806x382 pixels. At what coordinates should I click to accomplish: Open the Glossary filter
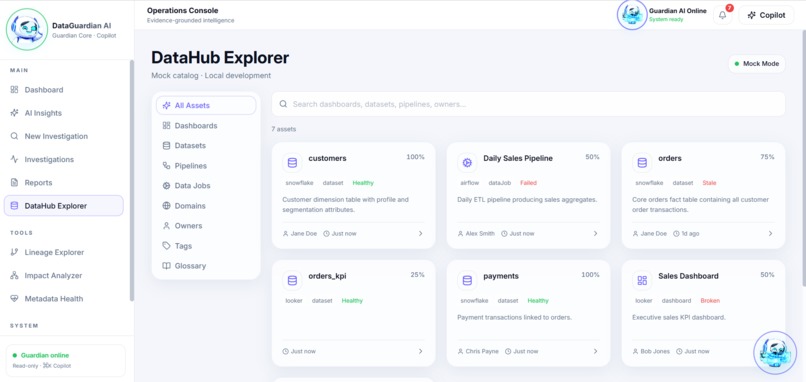pos(206,266)
